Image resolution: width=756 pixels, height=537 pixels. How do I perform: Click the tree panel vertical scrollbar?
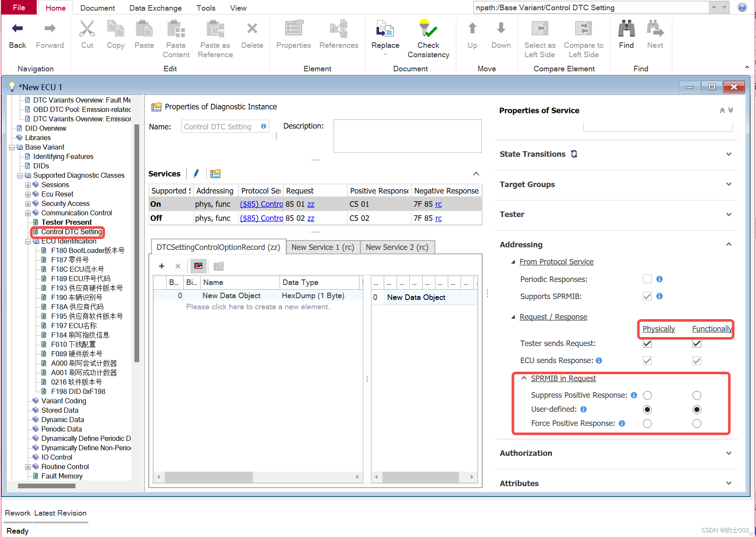pos(137,244)
